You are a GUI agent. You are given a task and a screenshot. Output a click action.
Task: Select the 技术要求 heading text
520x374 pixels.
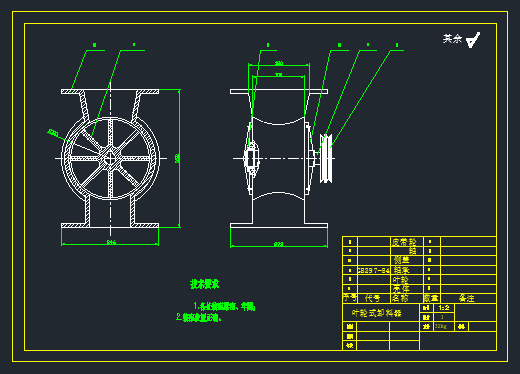(x=205, y=284)
